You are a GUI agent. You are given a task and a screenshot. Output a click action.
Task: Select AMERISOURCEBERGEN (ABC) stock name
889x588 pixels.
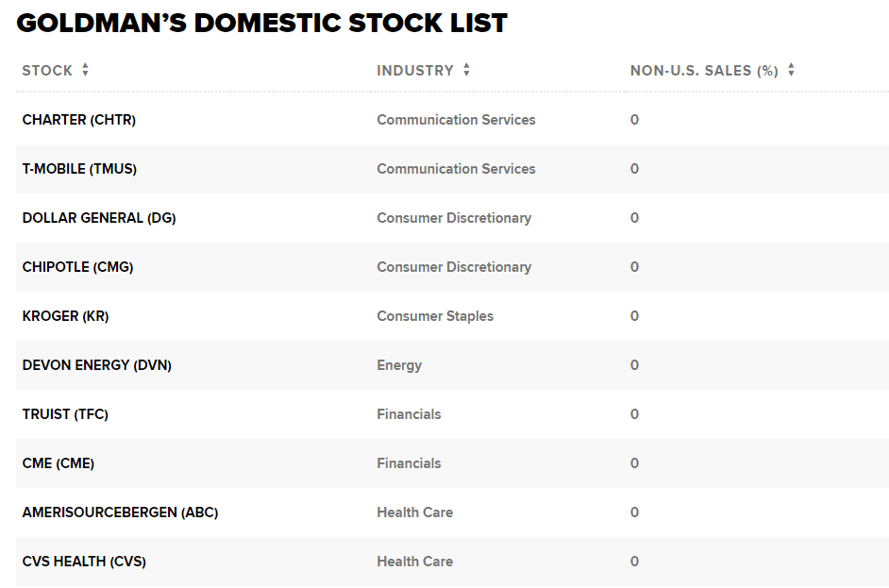tap(120, 512)
